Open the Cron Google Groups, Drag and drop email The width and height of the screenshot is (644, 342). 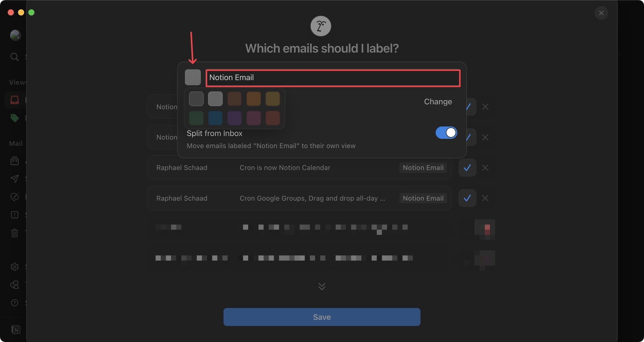299,198
